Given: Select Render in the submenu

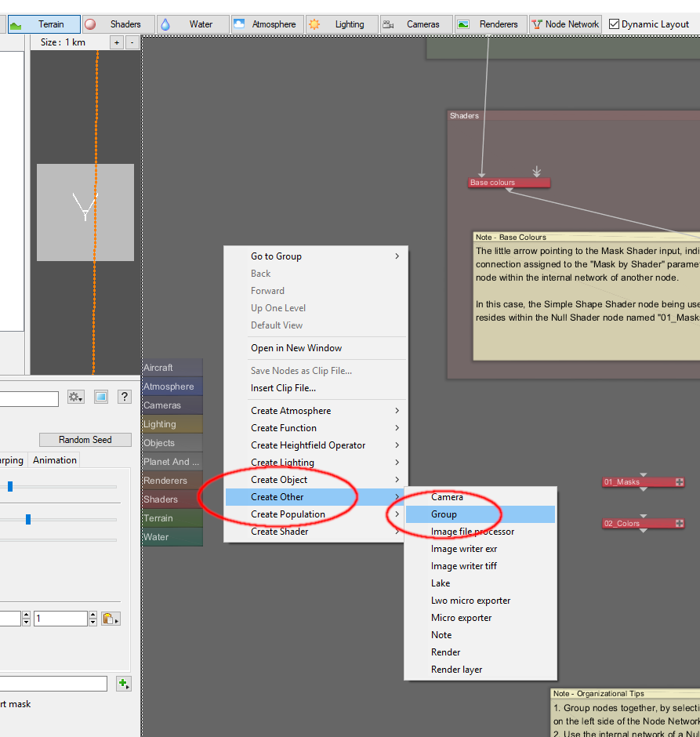Looking at the screenshot, I should tap(481, 652).
